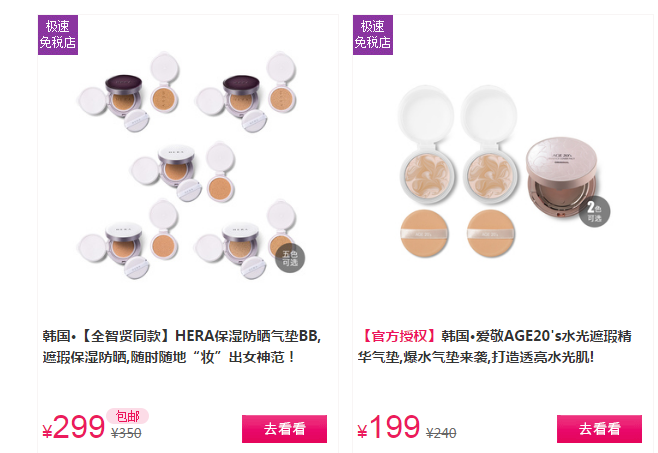Open the 爱敬AGE20's水光遮瑕精华气垫 title link
This screenshot has height=453, width=658.
click(495, 347)
